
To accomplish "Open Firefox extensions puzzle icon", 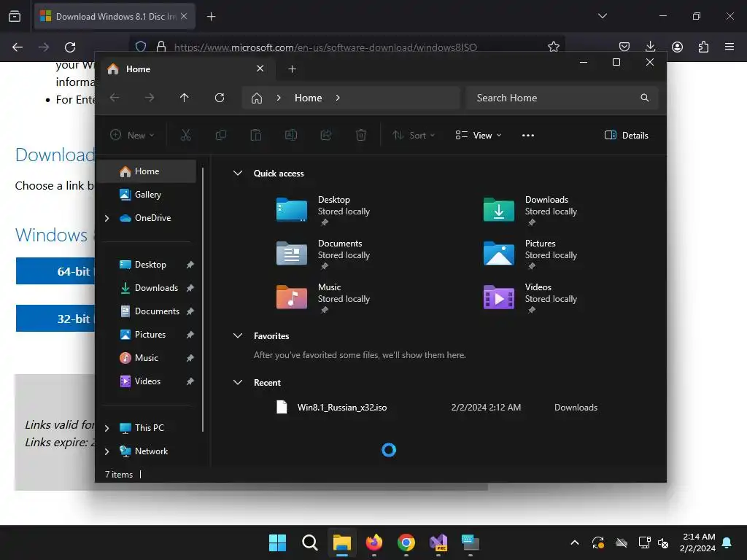I will (x=704, y=47).
